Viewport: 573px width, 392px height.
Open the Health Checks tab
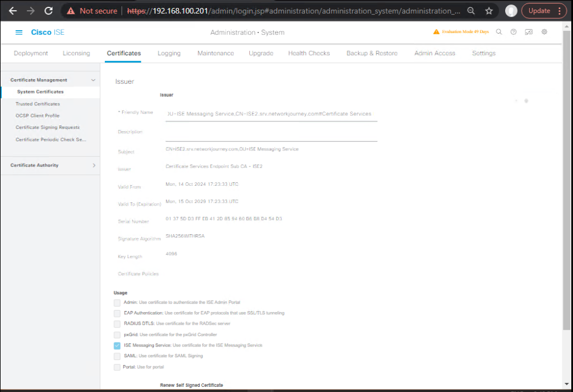[x=309, y=54]
